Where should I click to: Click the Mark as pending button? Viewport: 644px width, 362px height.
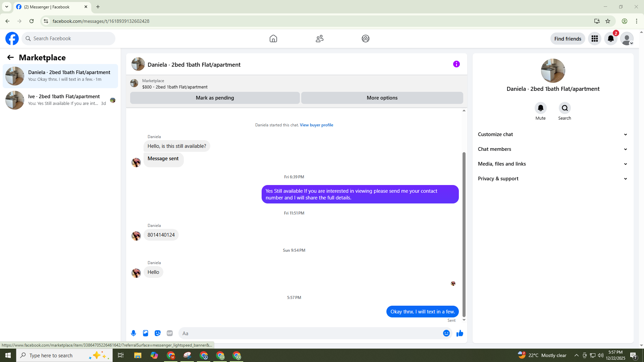pyautogui.click(x=215, y=98)
